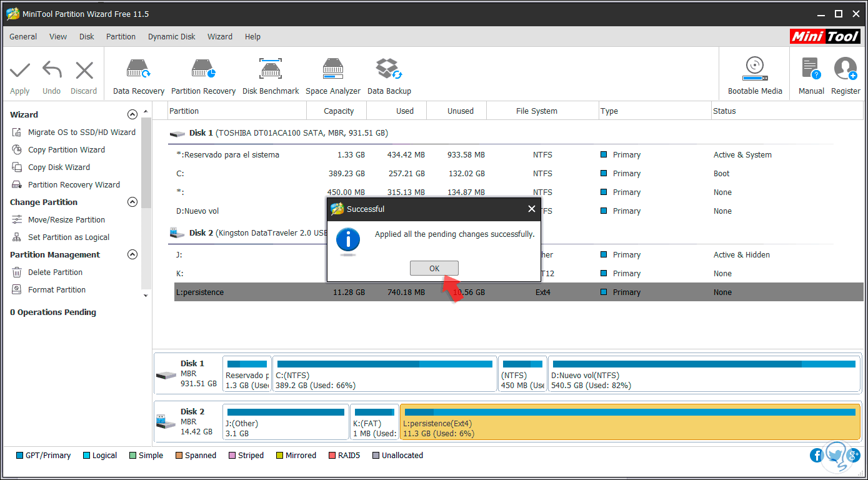Select the K:(FAT) partition block in disk map
The height and width of the screenshot is (480, 868).
[x=374, y=421]
